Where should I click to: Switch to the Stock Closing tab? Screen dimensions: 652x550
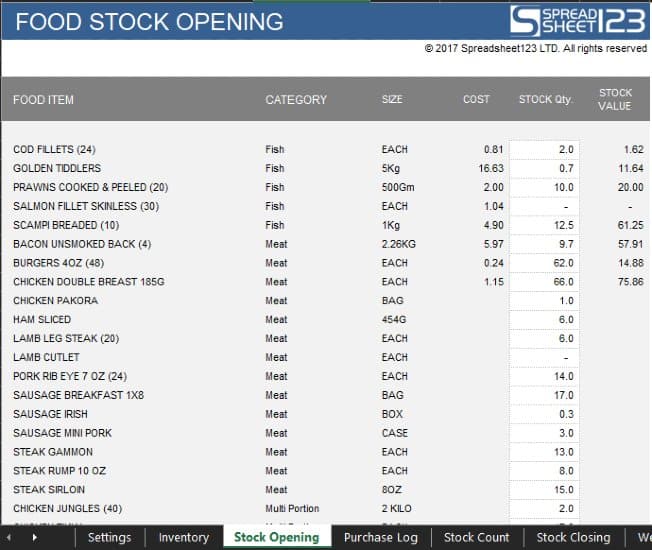click(573, 537)
